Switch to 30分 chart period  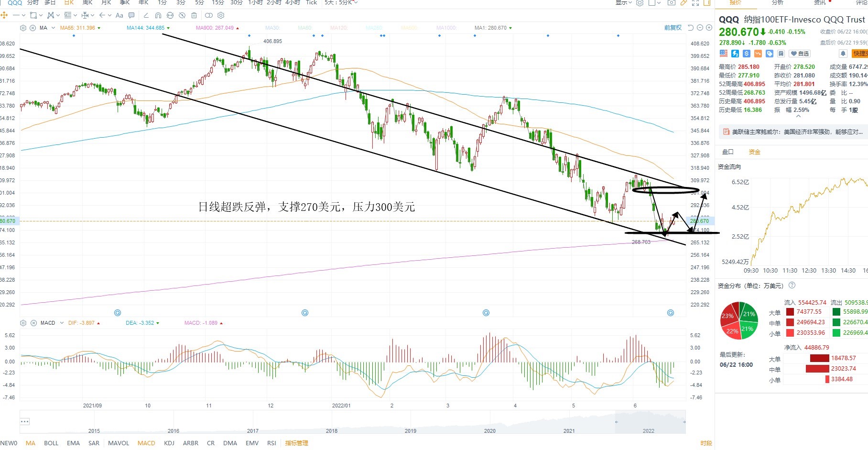[x=236, y=2]
